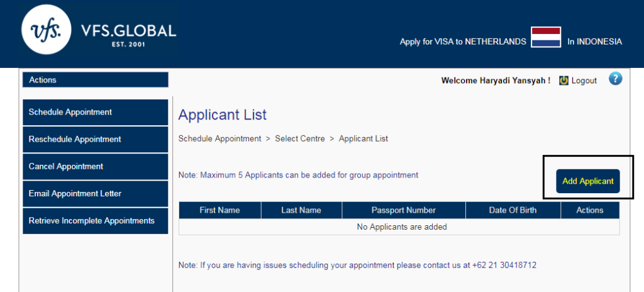Click the Applicant List page heading
The width and height of the screenshot is (644, 292).
click(223, 115)
